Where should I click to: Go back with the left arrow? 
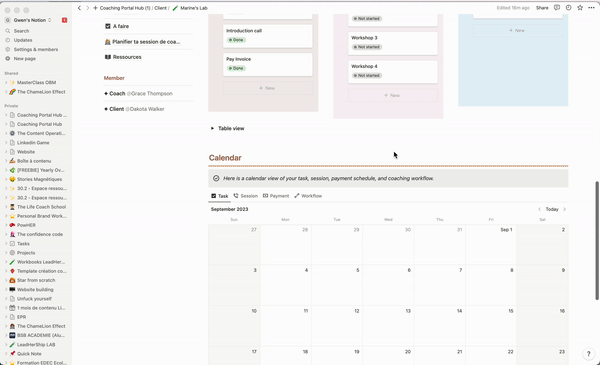[x=79, y=8]
